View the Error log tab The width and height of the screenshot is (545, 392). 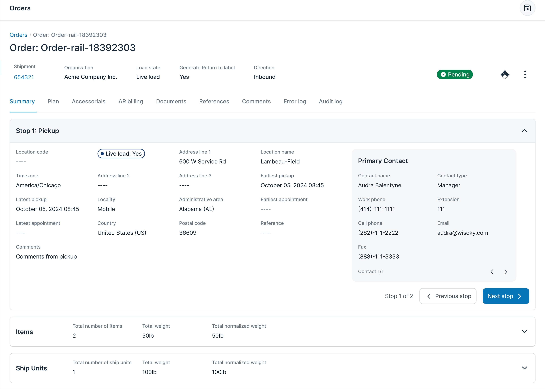(x=295, y=101)
